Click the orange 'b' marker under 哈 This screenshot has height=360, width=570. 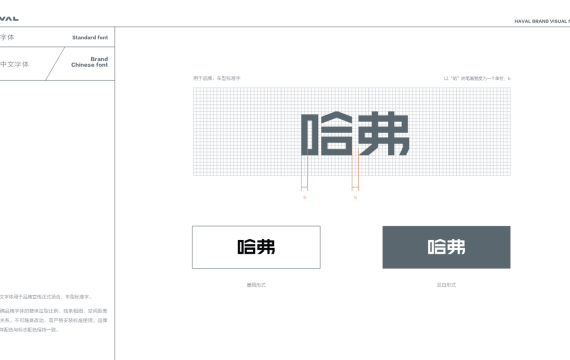(x=305, y=197)
